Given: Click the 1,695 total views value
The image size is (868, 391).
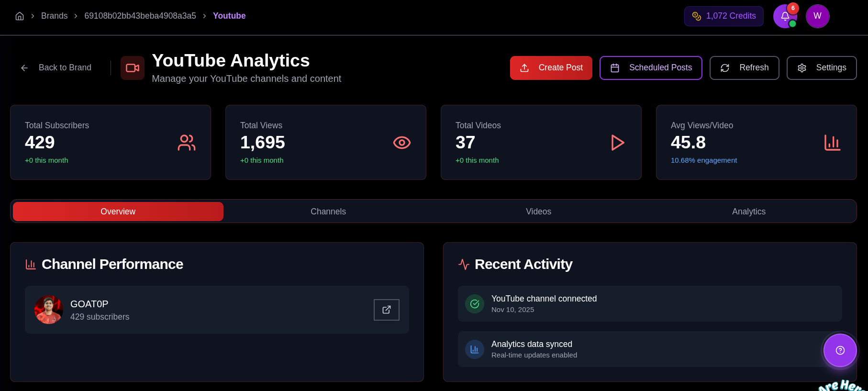Looking at the screenshot, I should 263,143.
